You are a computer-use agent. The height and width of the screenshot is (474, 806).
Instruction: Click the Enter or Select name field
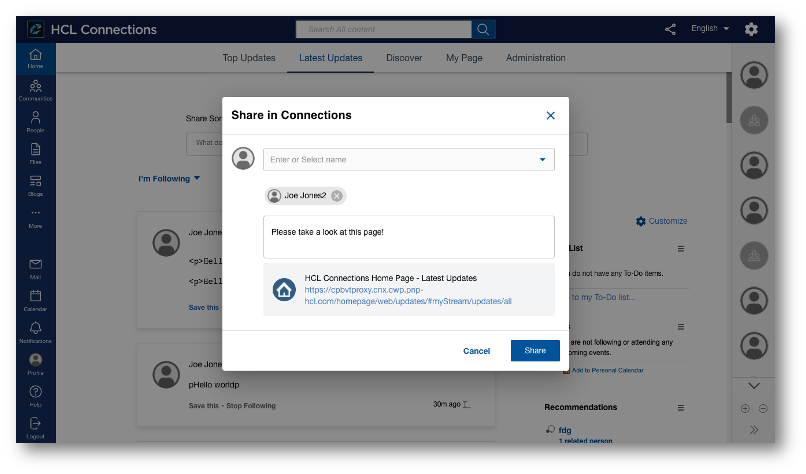409,159
